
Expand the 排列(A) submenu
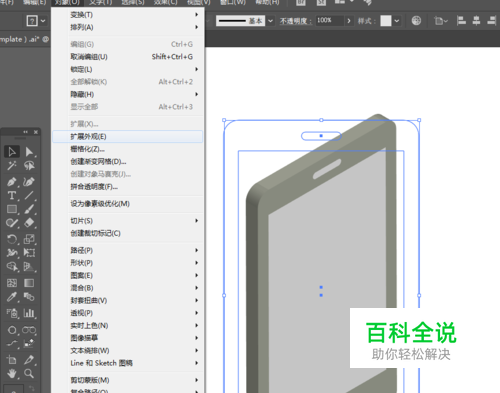pyautogui.click(x=128, y=27)
